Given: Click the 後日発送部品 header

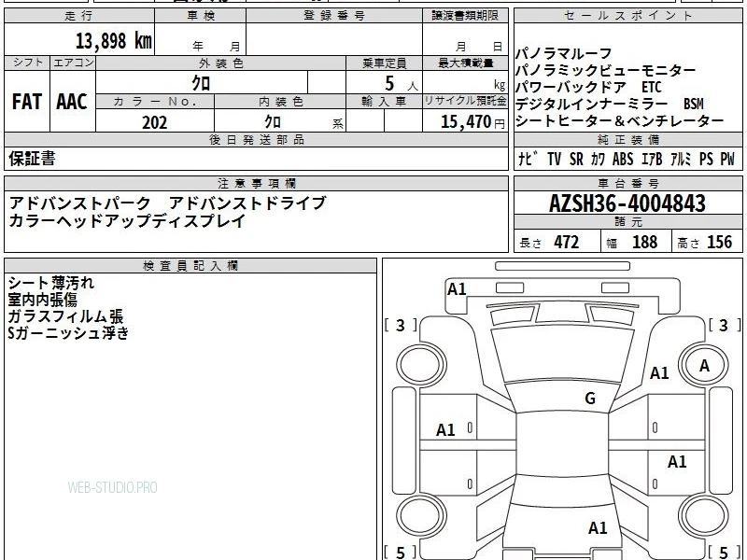Looking at the screenshot, I should click(256, 139).
